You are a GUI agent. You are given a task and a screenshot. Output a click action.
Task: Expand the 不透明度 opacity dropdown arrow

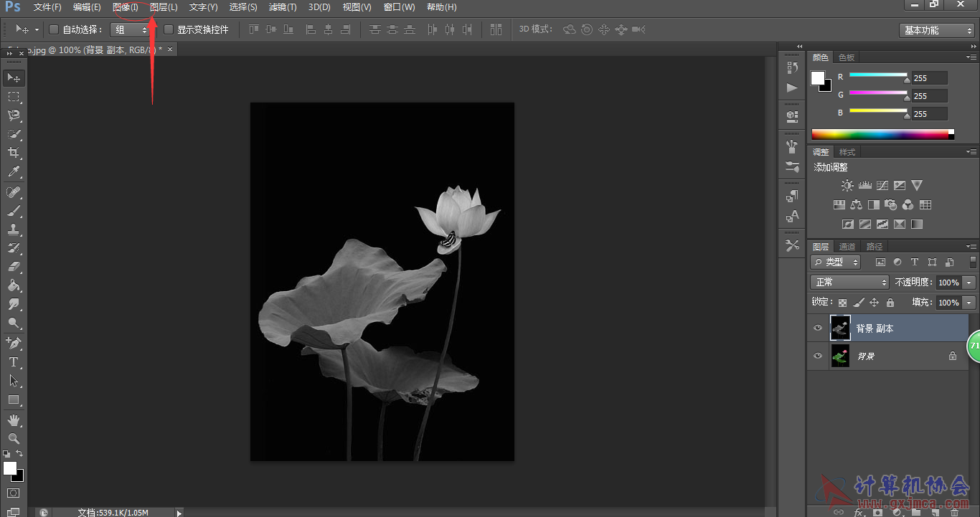[969, 283]
